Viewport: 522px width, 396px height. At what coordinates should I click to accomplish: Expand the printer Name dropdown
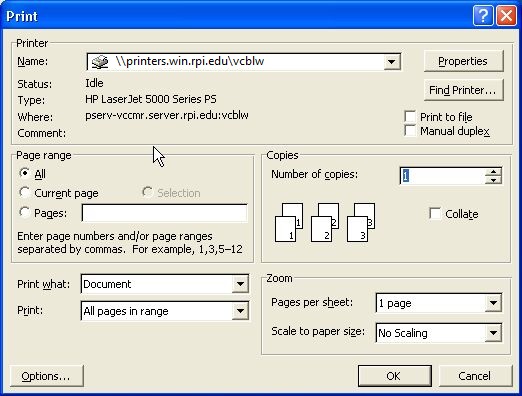tap(392, 62)
